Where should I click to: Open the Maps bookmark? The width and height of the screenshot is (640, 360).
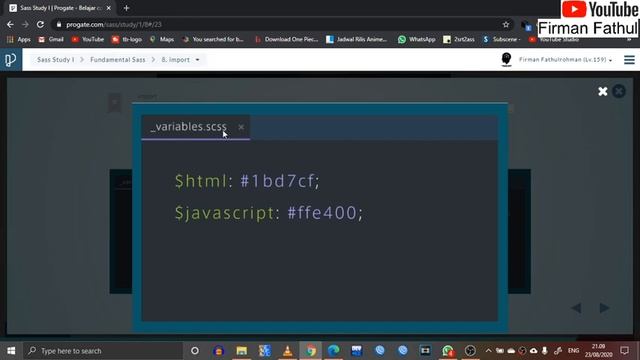(x=162, y=39)
